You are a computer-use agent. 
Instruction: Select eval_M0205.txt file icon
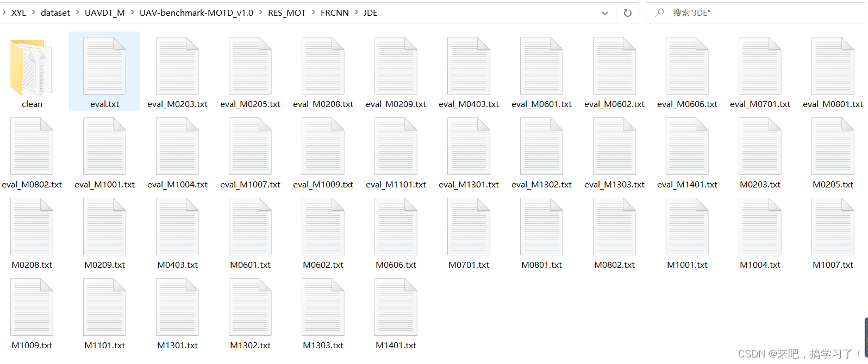tap(250, 66)
